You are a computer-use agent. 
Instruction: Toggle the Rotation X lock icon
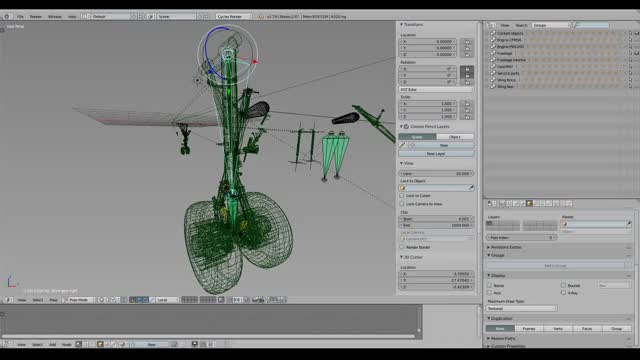tap(467, 69)
